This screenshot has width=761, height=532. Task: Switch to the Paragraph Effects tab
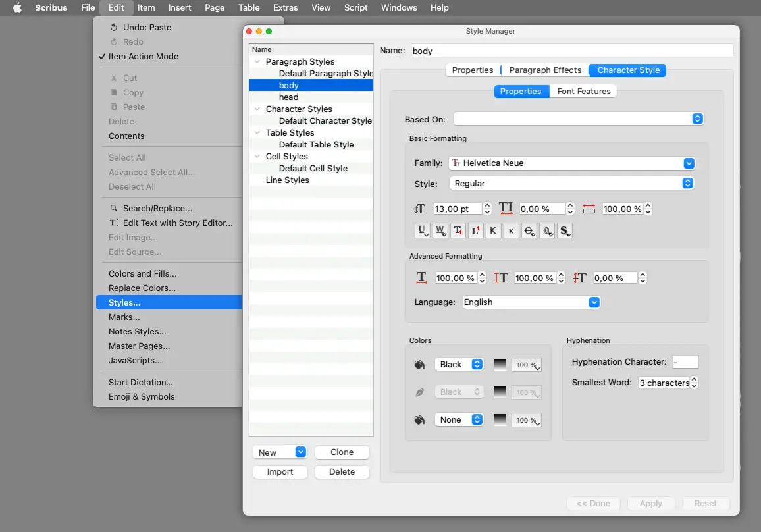[545, 70]
